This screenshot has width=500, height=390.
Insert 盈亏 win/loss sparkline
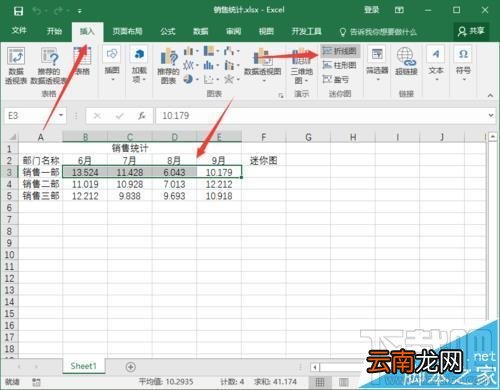[336, 79]
